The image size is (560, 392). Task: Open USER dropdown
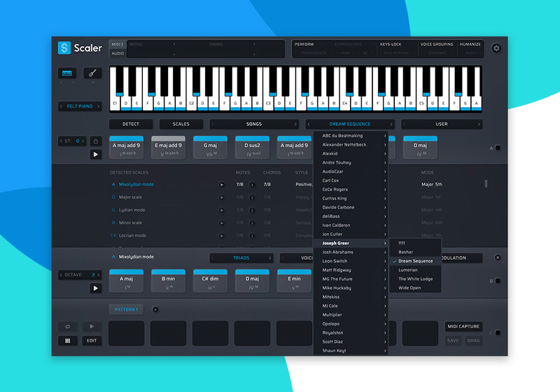[x=442, y=124]
